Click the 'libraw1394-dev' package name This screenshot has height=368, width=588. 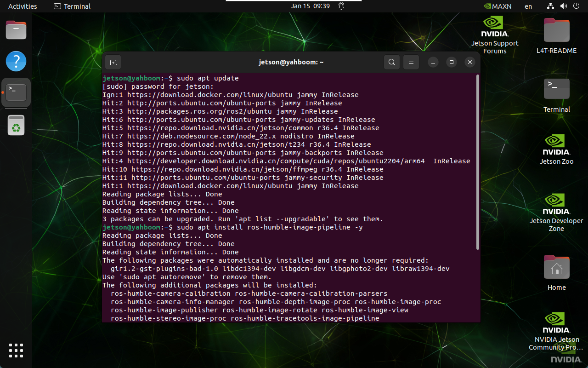[x=420, y=269]
